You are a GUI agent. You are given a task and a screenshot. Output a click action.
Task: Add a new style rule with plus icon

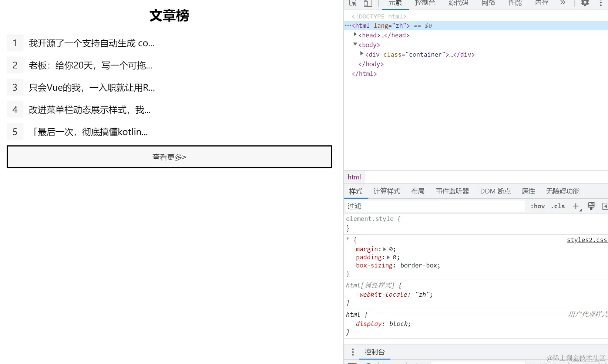pos(576,206)
